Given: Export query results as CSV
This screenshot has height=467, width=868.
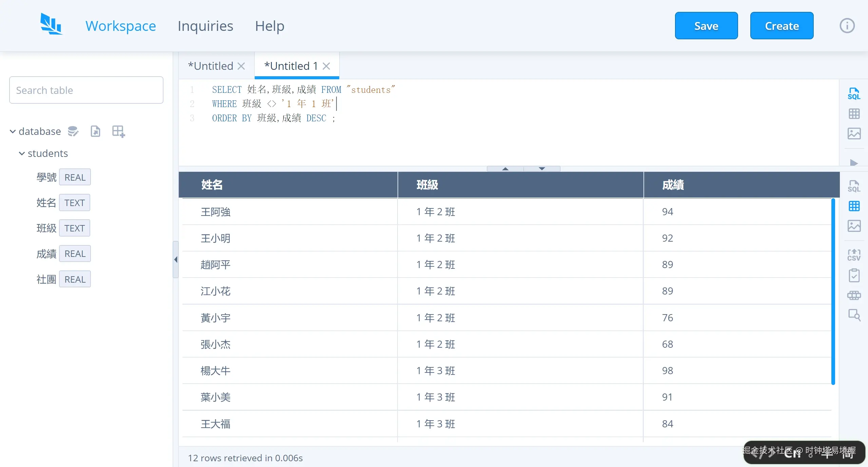Looking at the screenshot, I should tap(854, 255).
